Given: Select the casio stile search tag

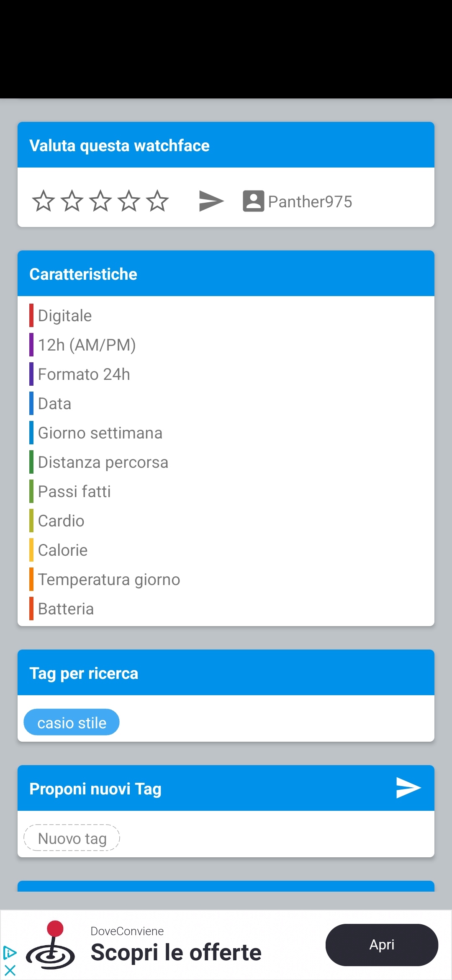Looking at the screenshot, I should click(72, 722).
